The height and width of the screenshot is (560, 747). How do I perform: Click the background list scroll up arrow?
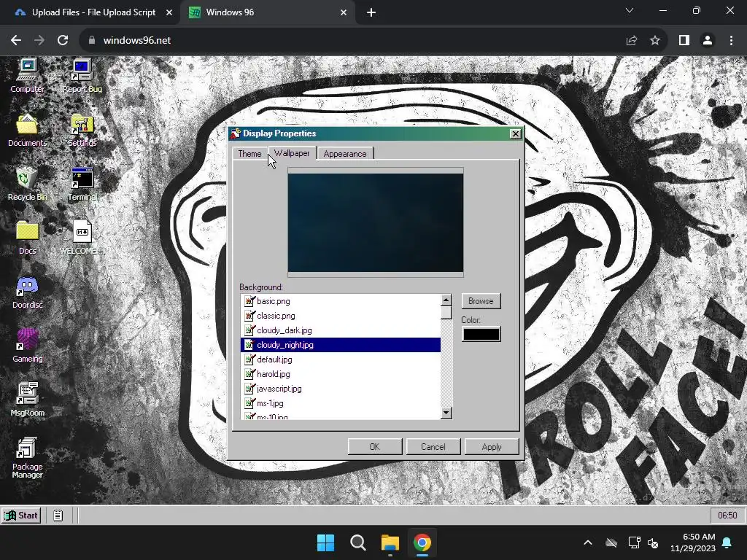446,300
